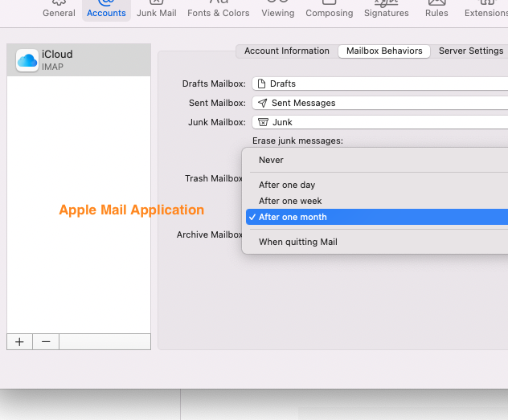Switch to Account Information tab

click(287, 51)
